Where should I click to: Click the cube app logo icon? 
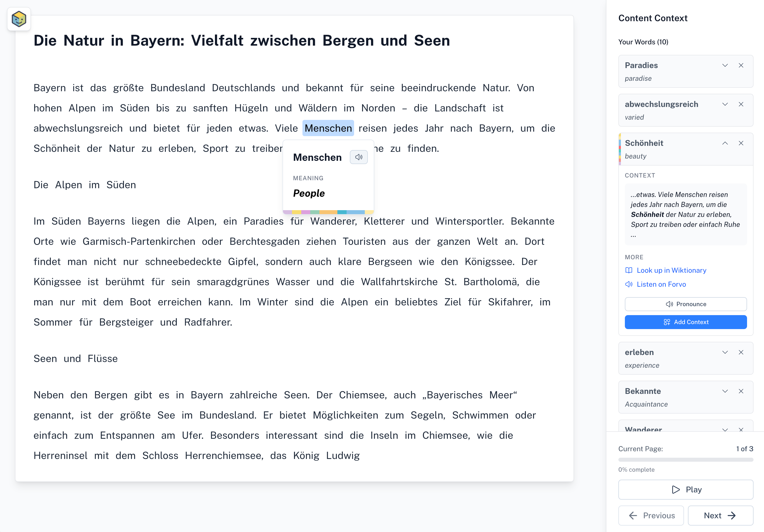pos(19,19)
